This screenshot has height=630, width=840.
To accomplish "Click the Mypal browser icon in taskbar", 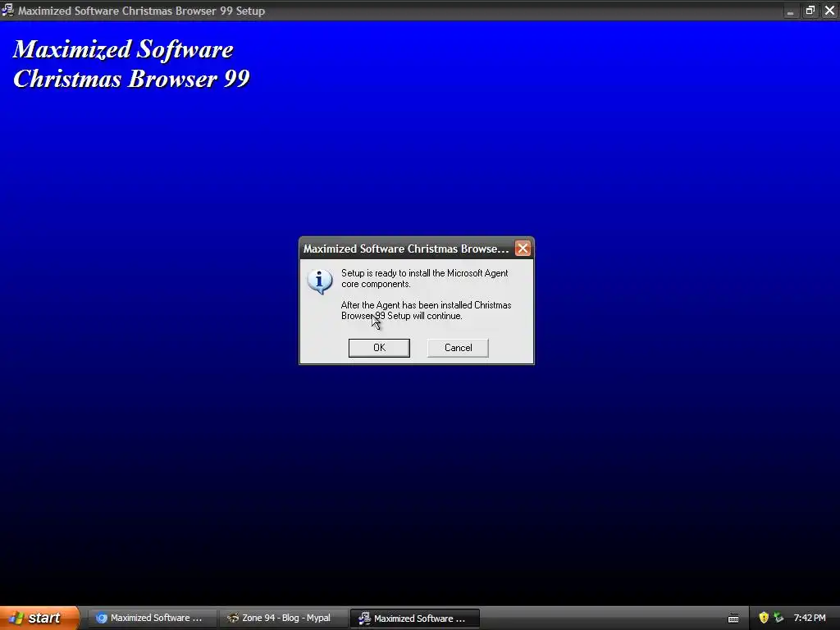I will click(232, 618).
